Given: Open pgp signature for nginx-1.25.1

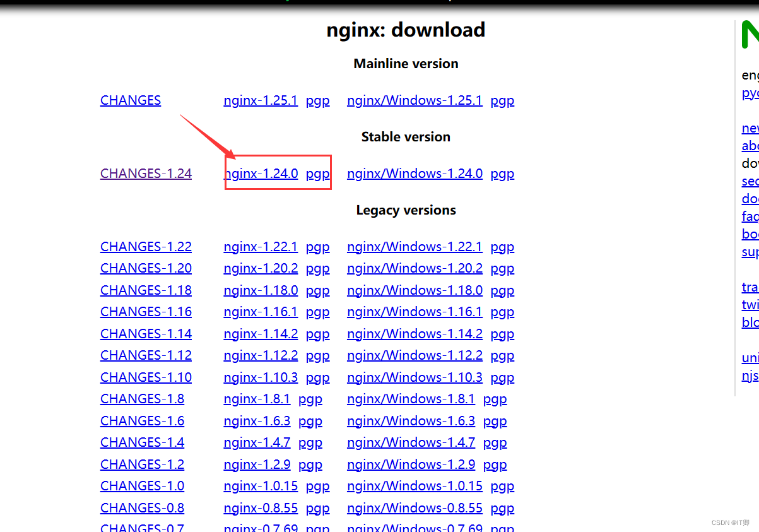Looking at the screenshot, I should pos(318,100).
